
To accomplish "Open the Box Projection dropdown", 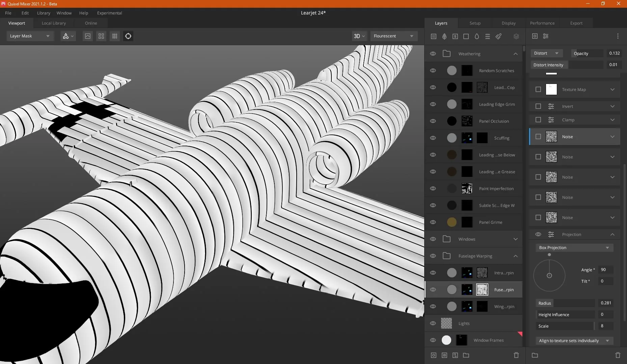I will click(x=574, y=247).
